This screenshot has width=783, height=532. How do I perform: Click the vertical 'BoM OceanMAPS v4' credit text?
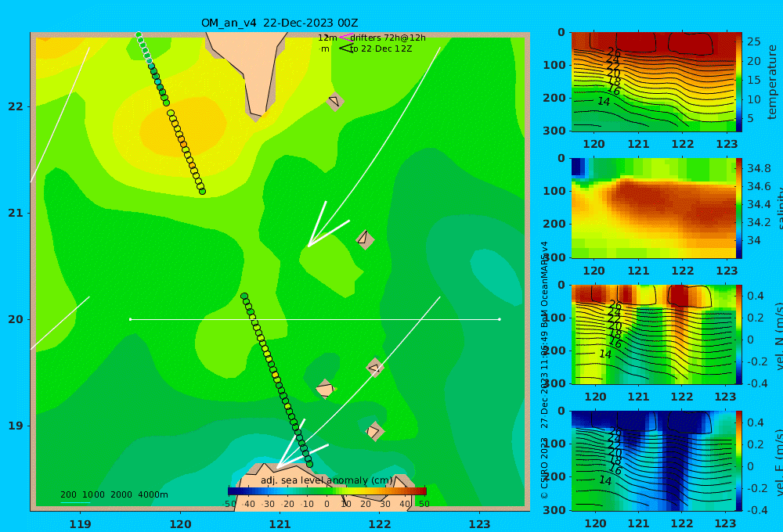click(x=544, y=283)
